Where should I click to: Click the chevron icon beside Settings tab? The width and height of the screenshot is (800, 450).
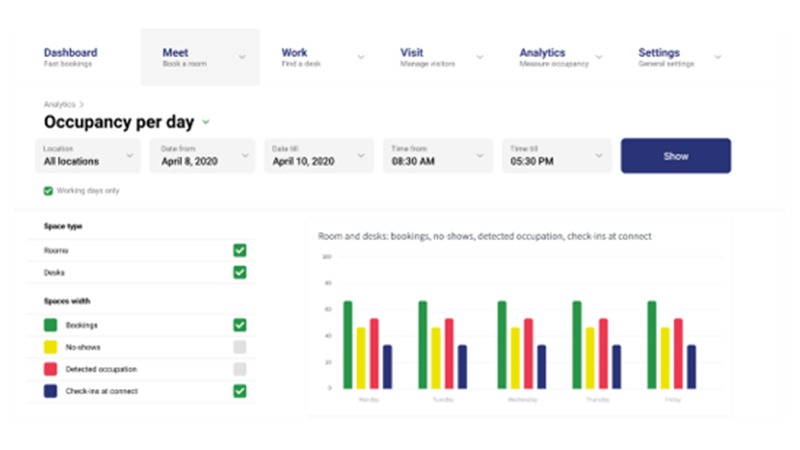click(x=717, y=57)
